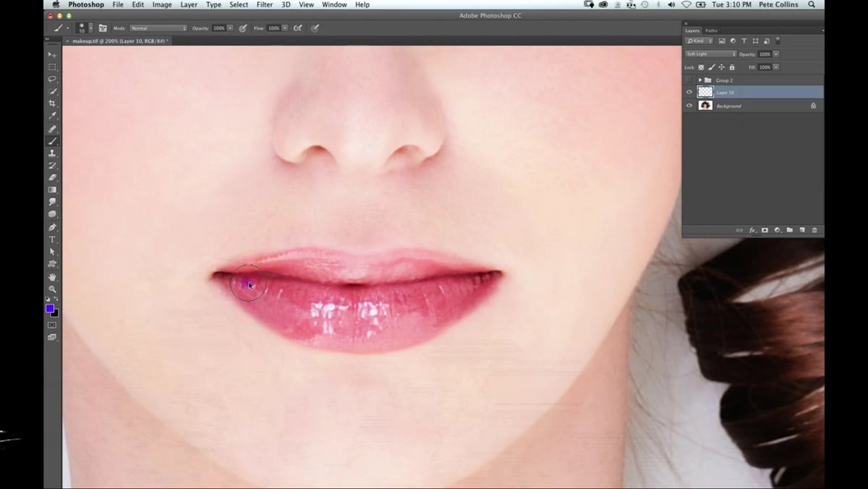
Task: Open the Layer menu
Action: [189, 4]
